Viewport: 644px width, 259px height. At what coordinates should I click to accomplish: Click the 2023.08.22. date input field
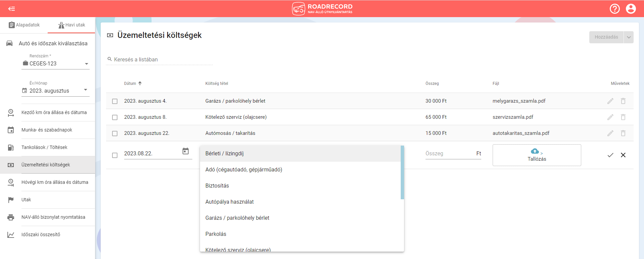point(152,153)
